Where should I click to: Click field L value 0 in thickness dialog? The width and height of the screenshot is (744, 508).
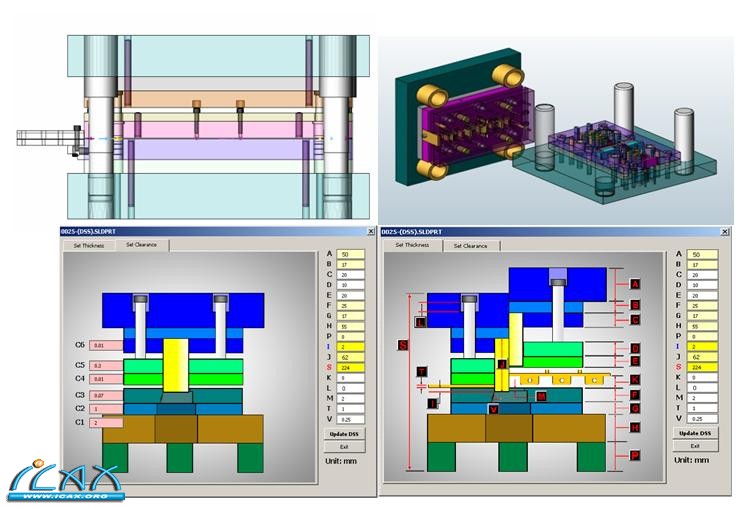coord(702,388)
